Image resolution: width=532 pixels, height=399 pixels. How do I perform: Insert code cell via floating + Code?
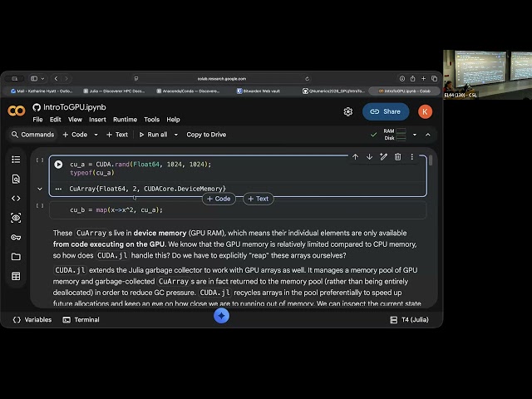pos(219,199)
